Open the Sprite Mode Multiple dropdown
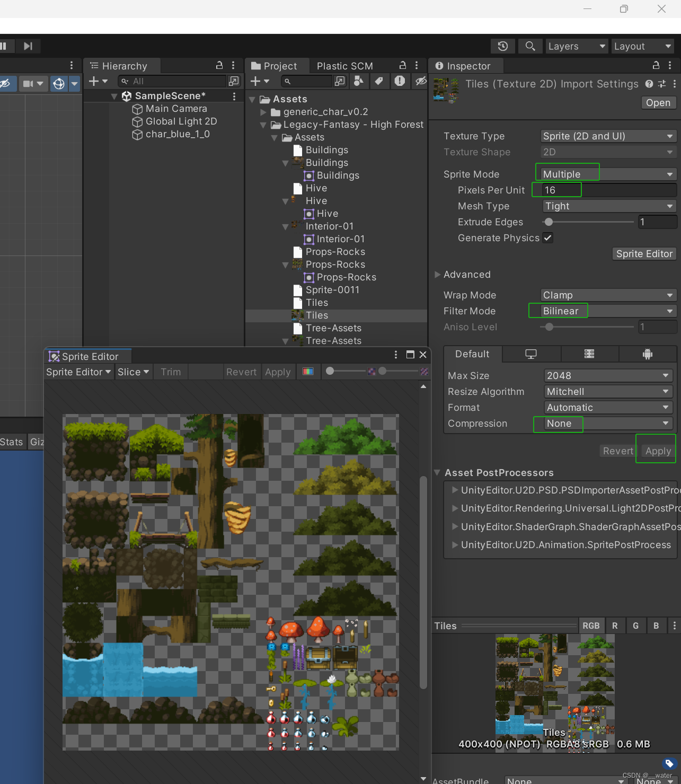Image resolution: width=681 pixels, height=784 pixels. click(x=608, y=174)
